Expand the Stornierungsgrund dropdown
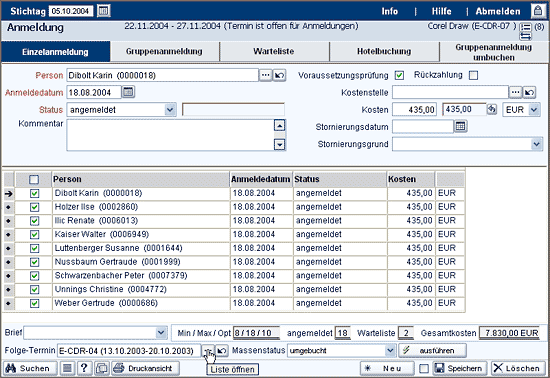This screenshot has width=550, height=378. tap(536, 144)
